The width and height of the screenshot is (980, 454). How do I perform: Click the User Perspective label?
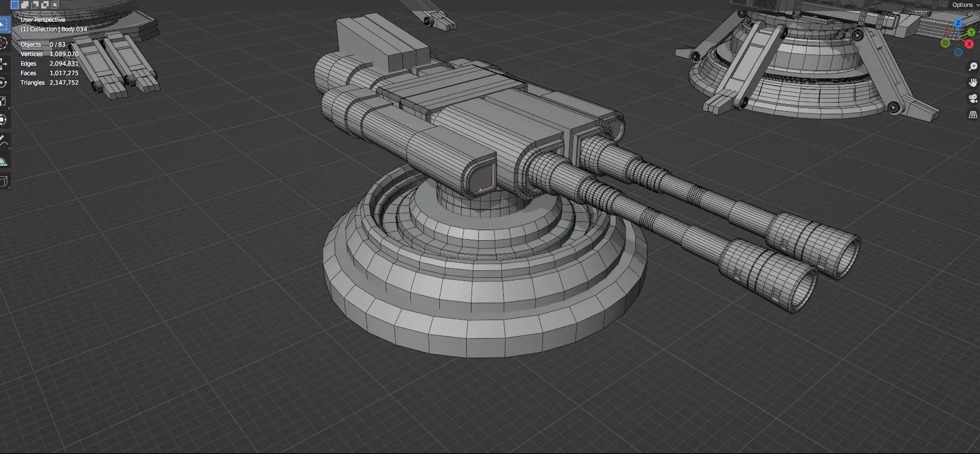(x=43, y=20)
